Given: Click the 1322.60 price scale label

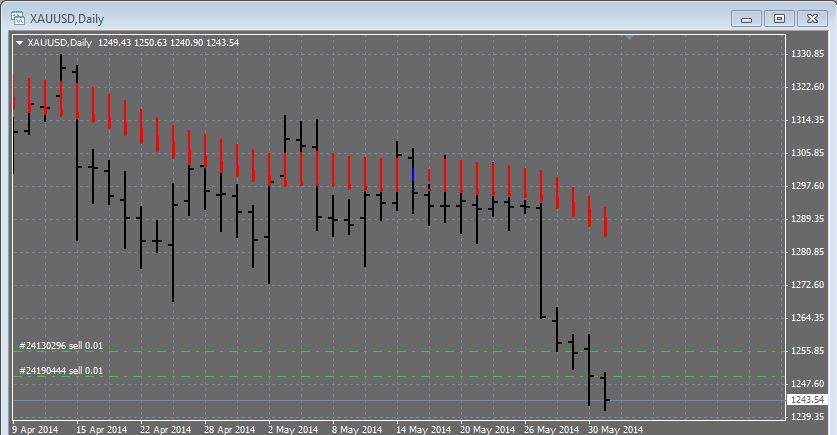Looking at the screenshot, I should [807, 87].
